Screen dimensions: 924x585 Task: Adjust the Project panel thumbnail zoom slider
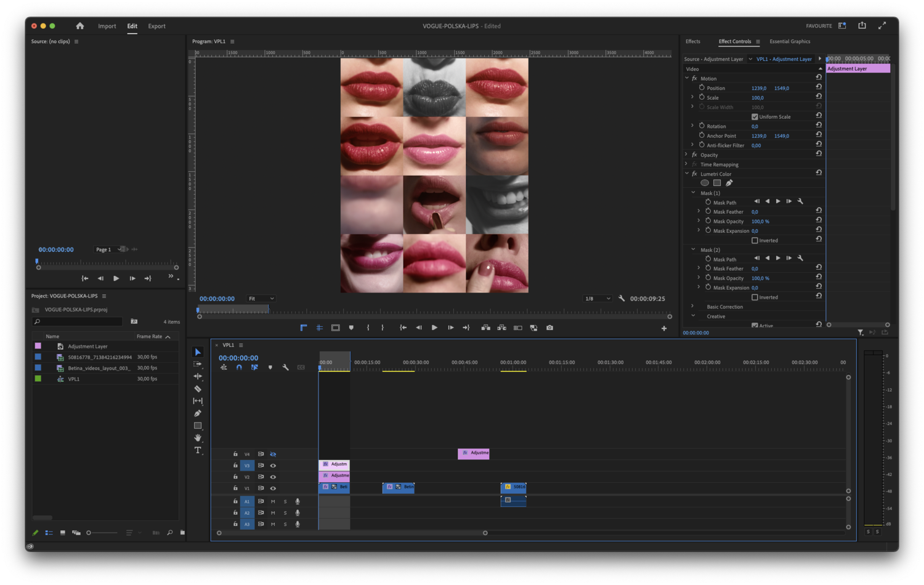click(x=102, y=533)
